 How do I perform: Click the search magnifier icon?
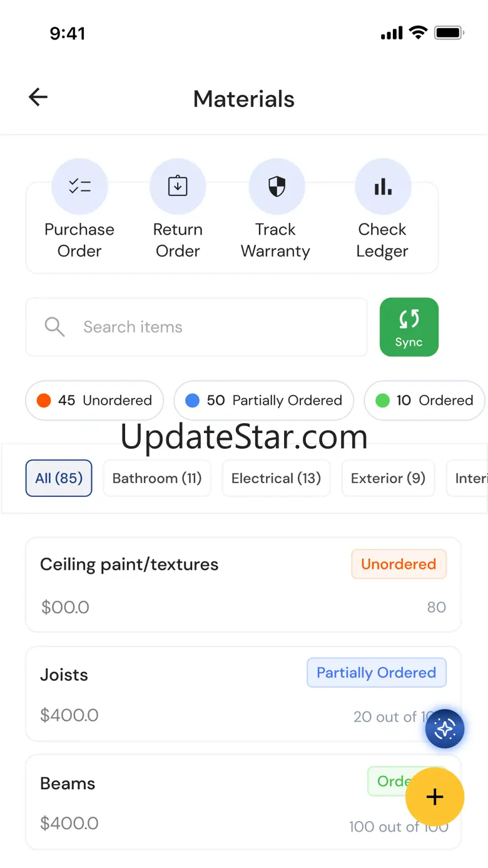coord(55,327)
